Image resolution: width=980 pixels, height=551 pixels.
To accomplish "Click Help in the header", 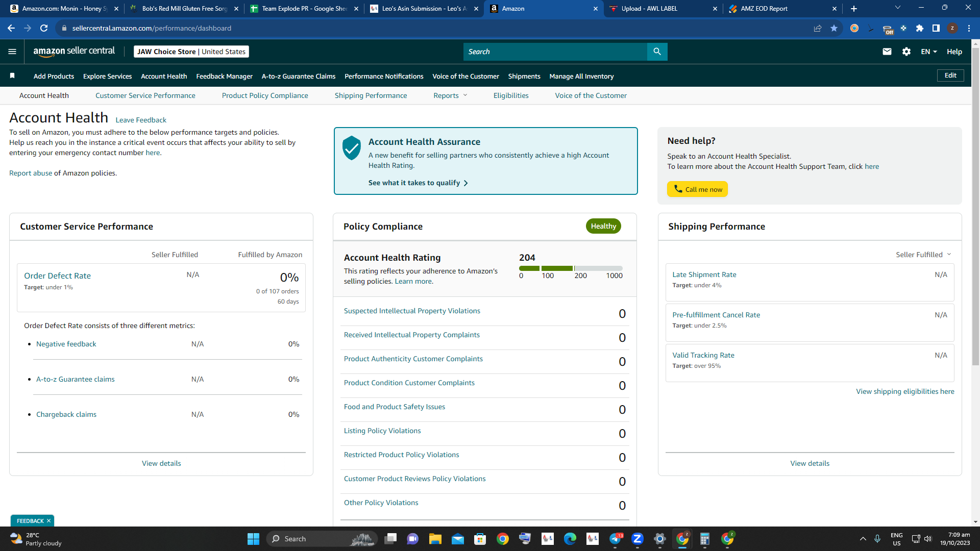I will (x=954, y=52).
